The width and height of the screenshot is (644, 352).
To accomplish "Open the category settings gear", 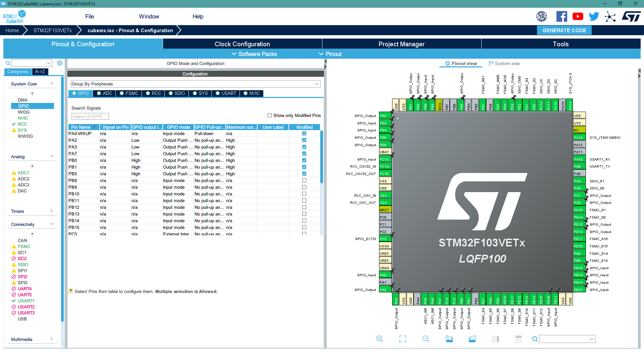I will click(60, 63).
